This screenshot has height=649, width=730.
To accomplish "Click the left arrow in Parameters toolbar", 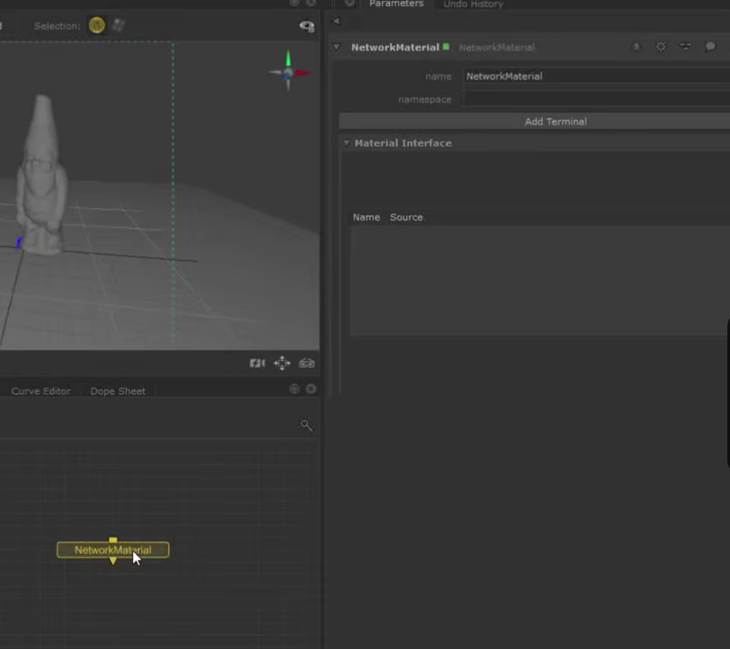I will coord(336,21).
